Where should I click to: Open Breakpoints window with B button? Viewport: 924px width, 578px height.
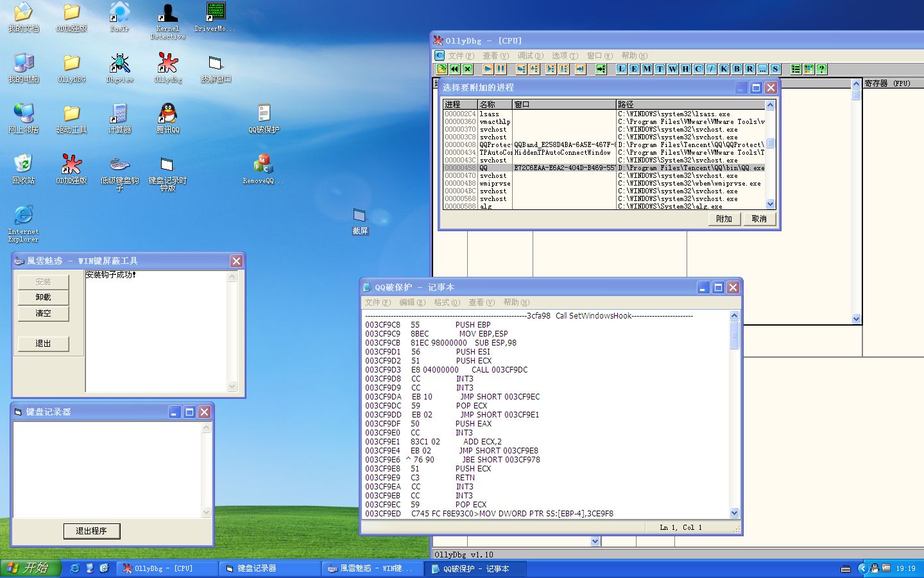point(737,69)
